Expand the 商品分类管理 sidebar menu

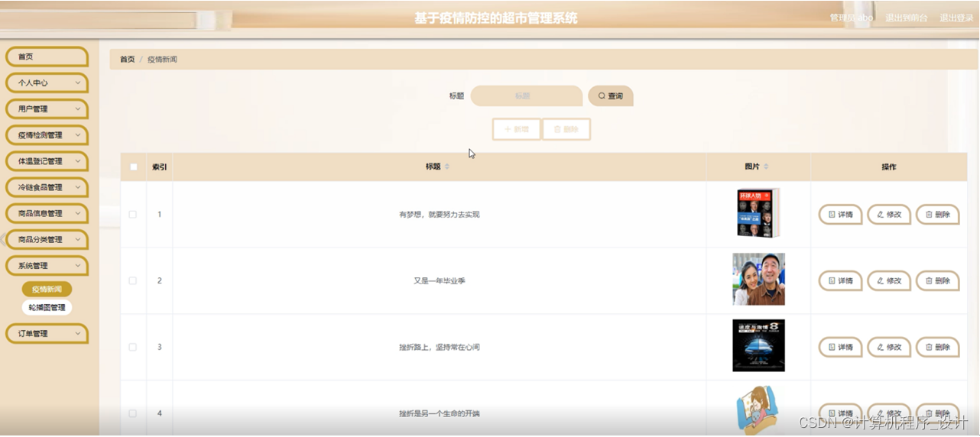47,239
